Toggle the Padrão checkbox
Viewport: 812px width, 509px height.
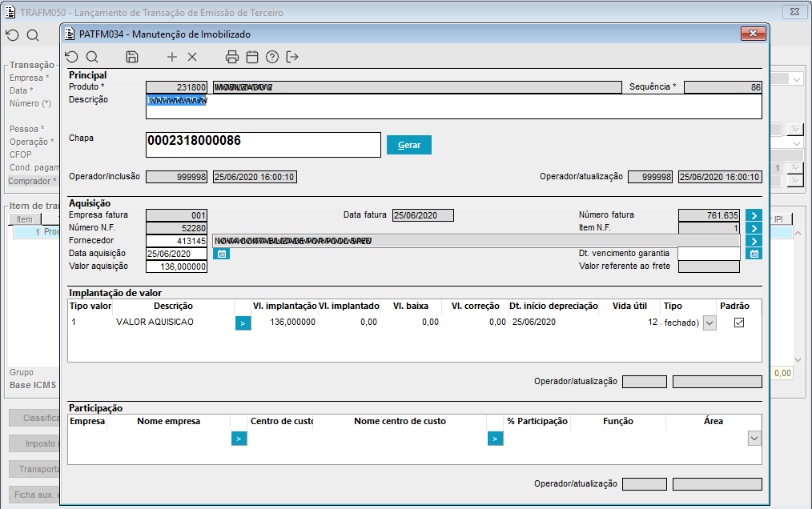[739, 323]
